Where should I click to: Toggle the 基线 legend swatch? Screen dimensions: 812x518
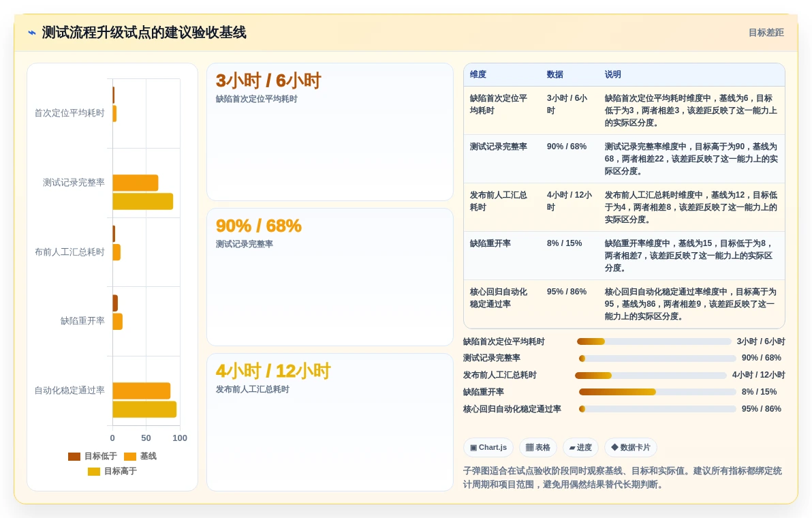point(130,457)
